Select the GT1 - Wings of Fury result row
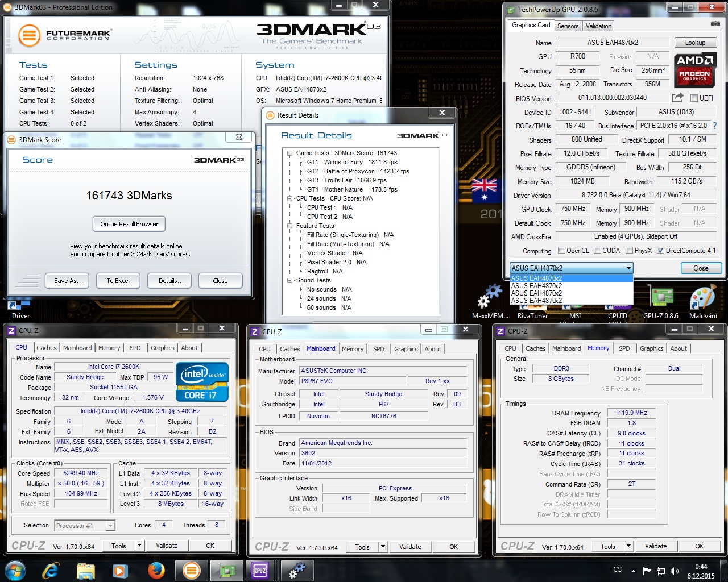728x582 pixels. (x=352, y=162)
